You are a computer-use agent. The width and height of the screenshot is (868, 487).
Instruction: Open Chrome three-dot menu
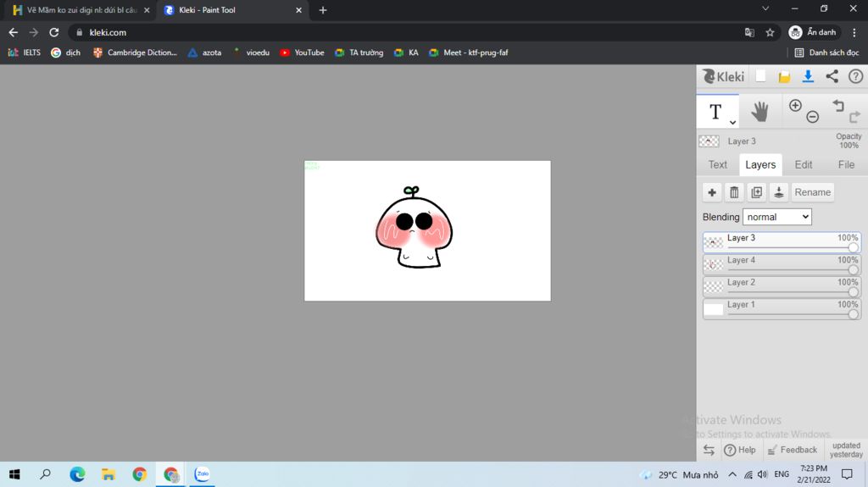(x=854, y=33)
